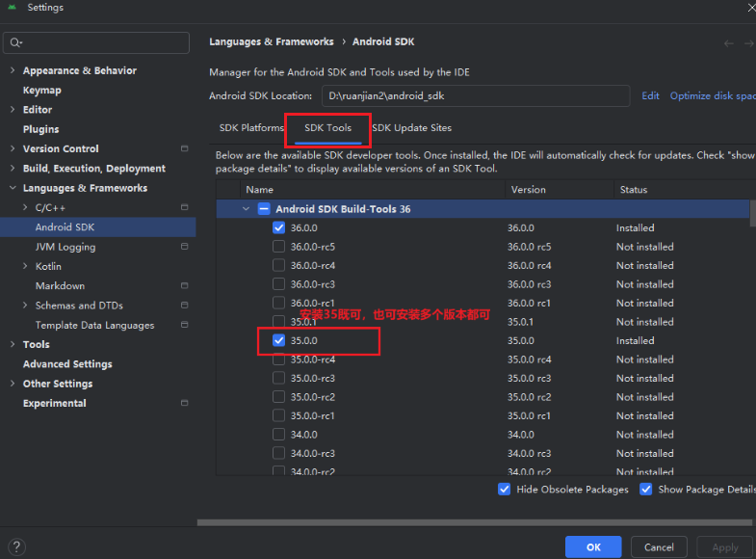This screenshot has width=756, height=559.
Task: Focus the settings search field
Action: [96, 43]
